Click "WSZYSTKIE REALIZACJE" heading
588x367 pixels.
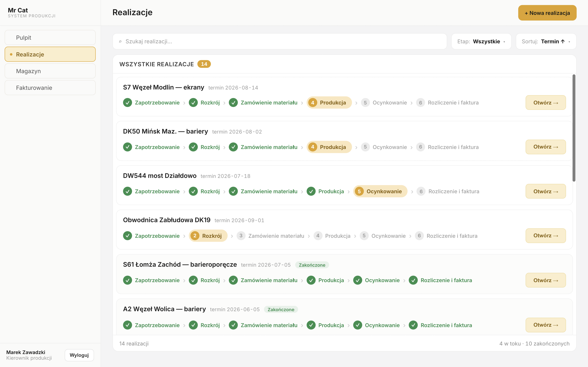[x=157, y=64]
